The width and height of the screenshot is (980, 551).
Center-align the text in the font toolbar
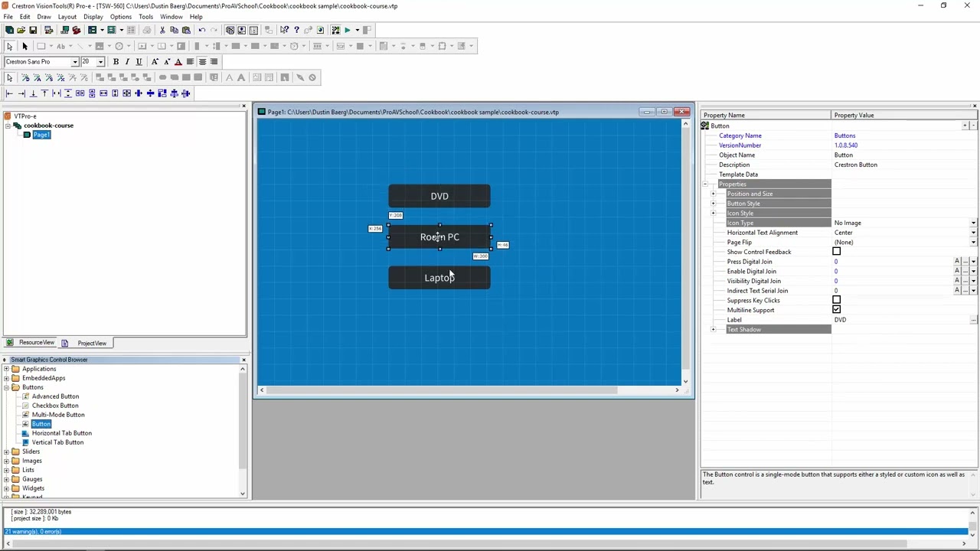(202, 61)
